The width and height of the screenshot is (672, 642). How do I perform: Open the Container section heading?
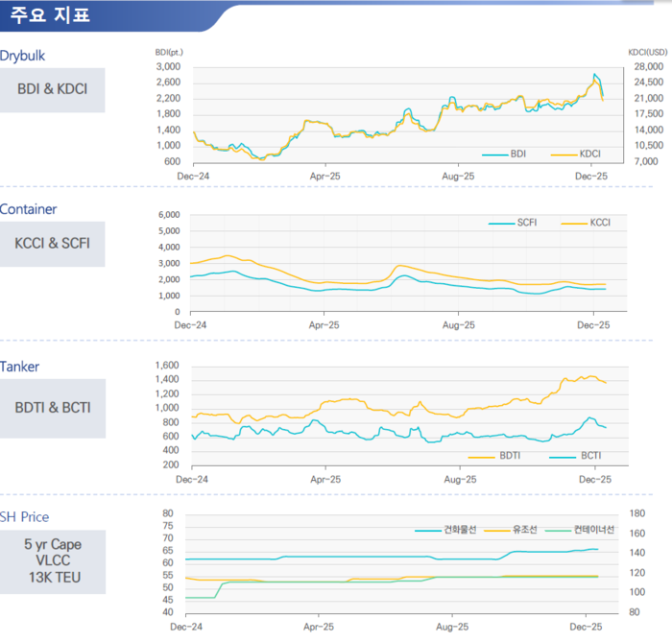coord(28,209)
